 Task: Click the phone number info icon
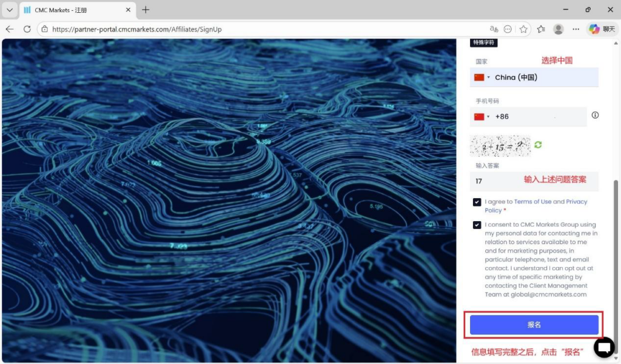(595, 115)
